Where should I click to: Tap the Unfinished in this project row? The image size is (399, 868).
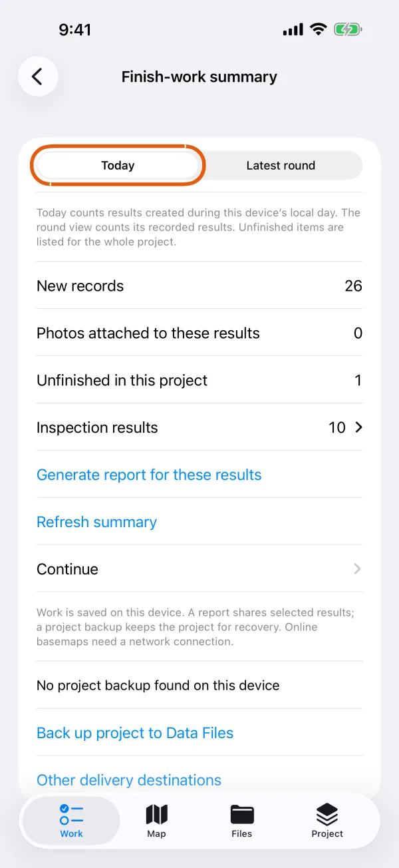(x=199, y=380)
